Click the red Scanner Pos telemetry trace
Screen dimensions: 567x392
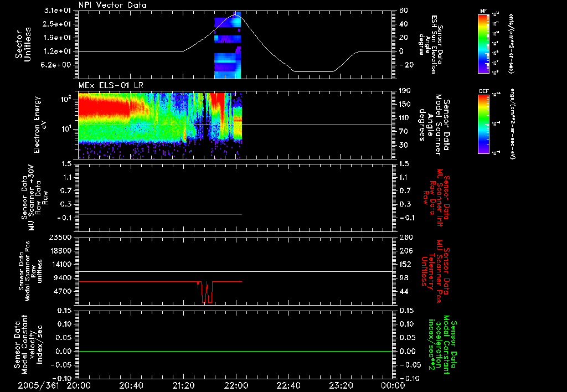point(160,291)
